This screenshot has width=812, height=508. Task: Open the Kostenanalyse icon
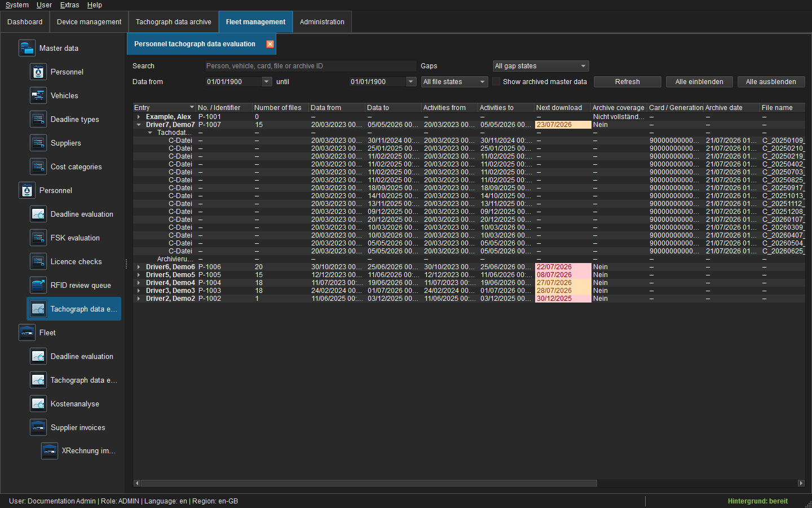click(x=38, y=404)
